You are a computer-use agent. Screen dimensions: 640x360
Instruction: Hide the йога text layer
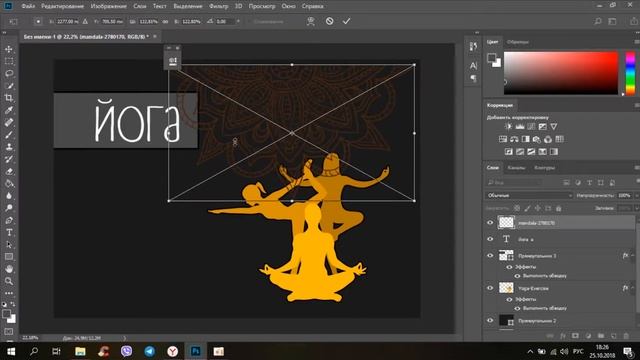(490, 239)
